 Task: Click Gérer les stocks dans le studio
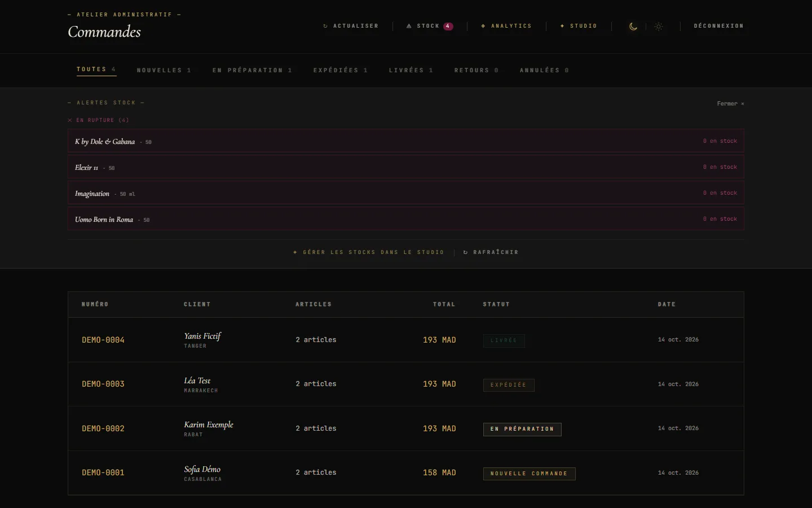tap(369, 252)
